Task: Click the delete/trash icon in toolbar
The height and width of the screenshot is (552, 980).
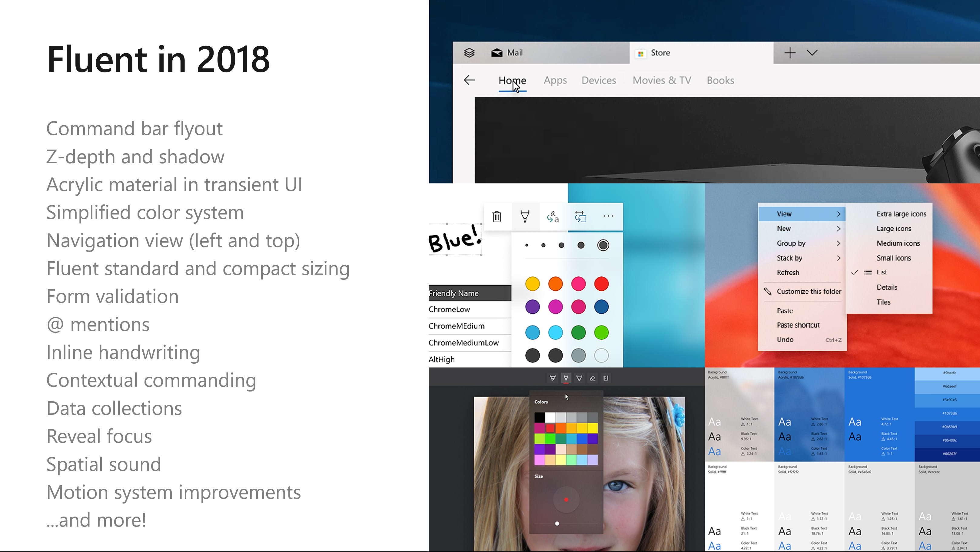Action: click(x=497, y=217)
